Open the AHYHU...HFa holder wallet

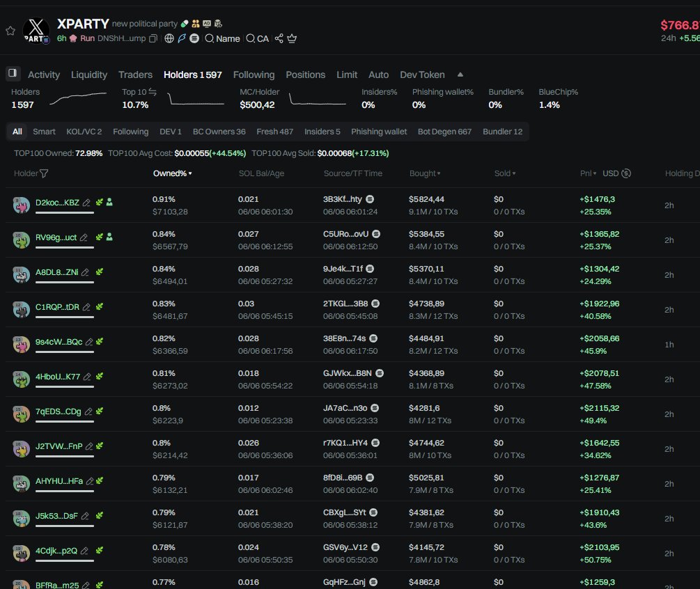click(x=59, y=481)
